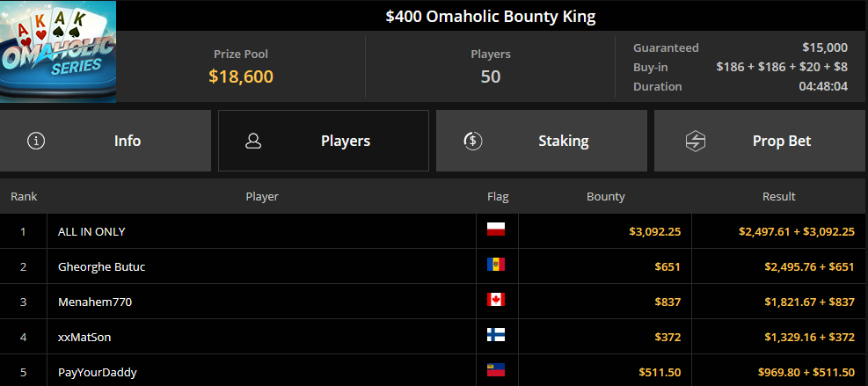Click the Players person icon
This screenshot has width=868, height=386.
click(253, 141)
